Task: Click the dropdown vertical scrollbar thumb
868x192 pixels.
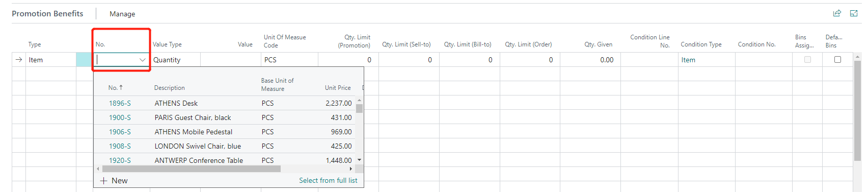Action: click(359, 108)
